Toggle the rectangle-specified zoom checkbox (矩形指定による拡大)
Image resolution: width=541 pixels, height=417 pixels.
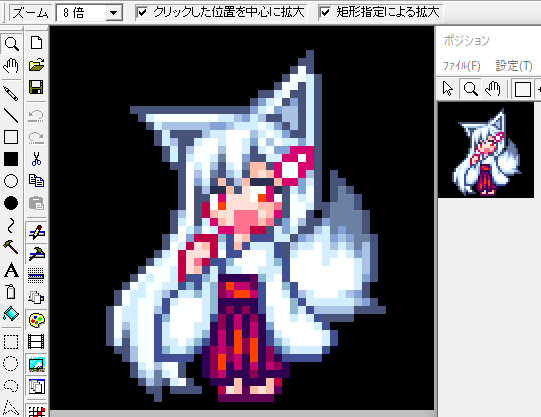(x=325, y=13)
